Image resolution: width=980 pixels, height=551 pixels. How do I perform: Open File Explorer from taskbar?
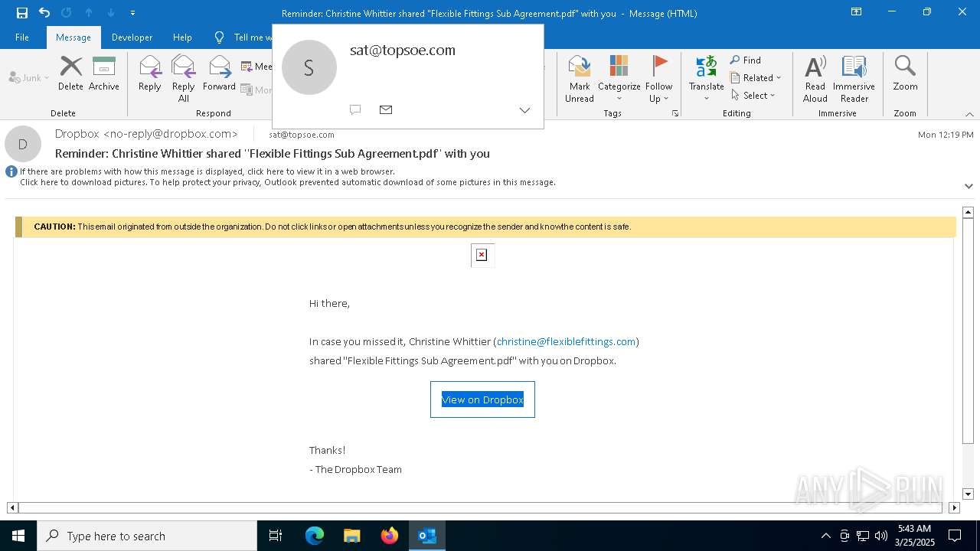352,536
